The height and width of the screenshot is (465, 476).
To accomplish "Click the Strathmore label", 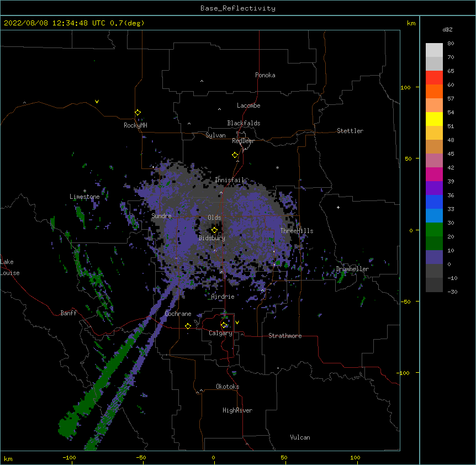I will [285, 336].
